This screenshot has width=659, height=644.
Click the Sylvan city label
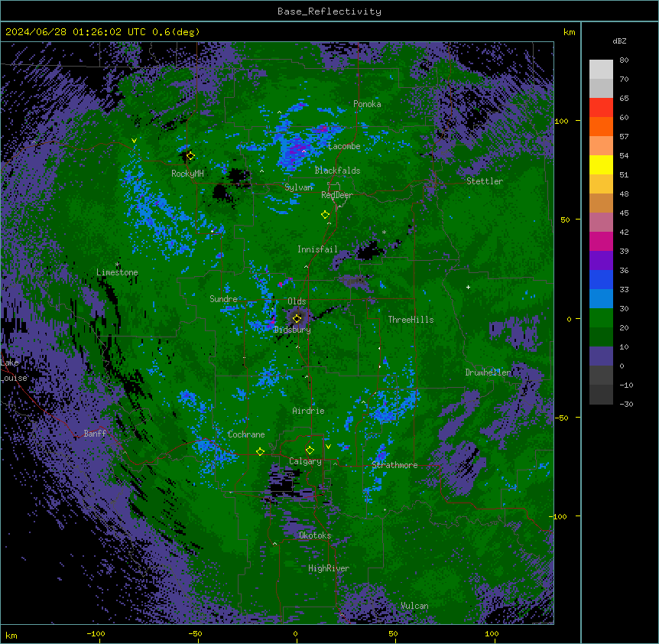tap(298, 187)
